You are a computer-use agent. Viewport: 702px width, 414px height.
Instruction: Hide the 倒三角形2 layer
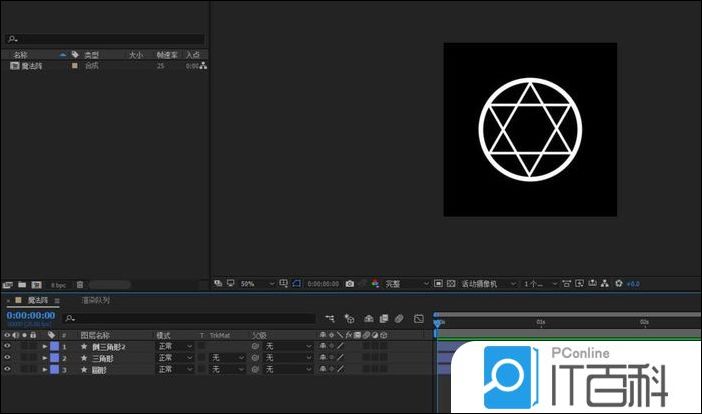[8, 346]
